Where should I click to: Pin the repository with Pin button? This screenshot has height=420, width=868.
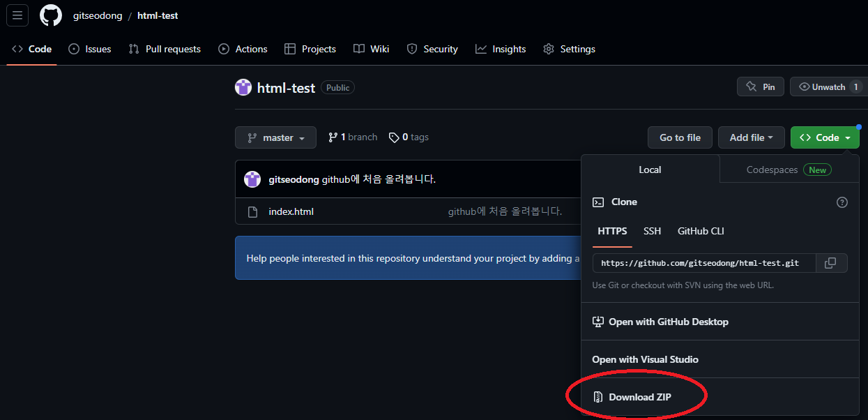click(761, 87)
